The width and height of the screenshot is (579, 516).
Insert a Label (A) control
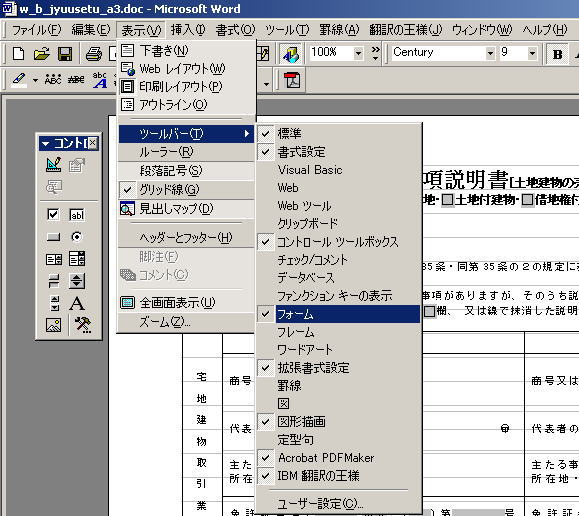76,304
